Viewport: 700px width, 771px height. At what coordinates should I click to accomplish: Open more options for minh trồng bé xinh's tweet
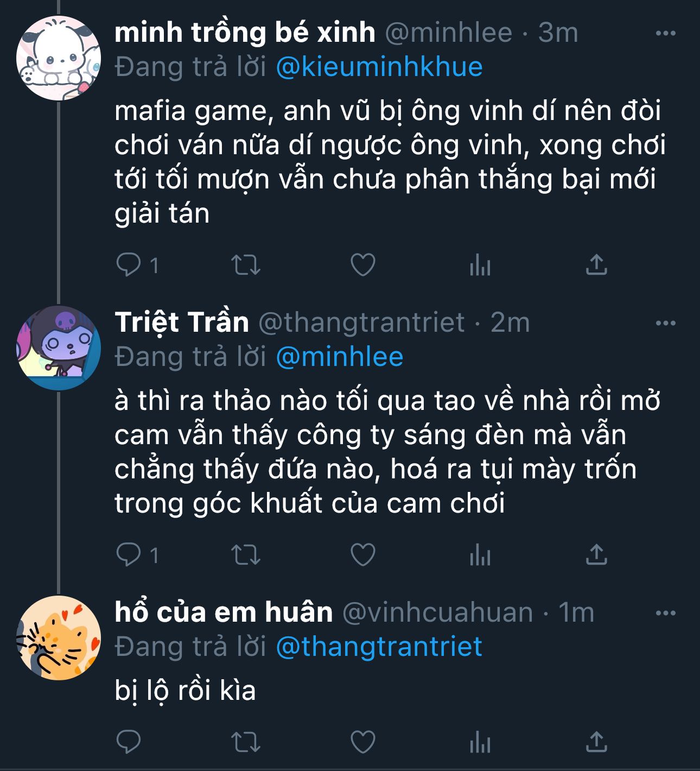tap(665, 34)
